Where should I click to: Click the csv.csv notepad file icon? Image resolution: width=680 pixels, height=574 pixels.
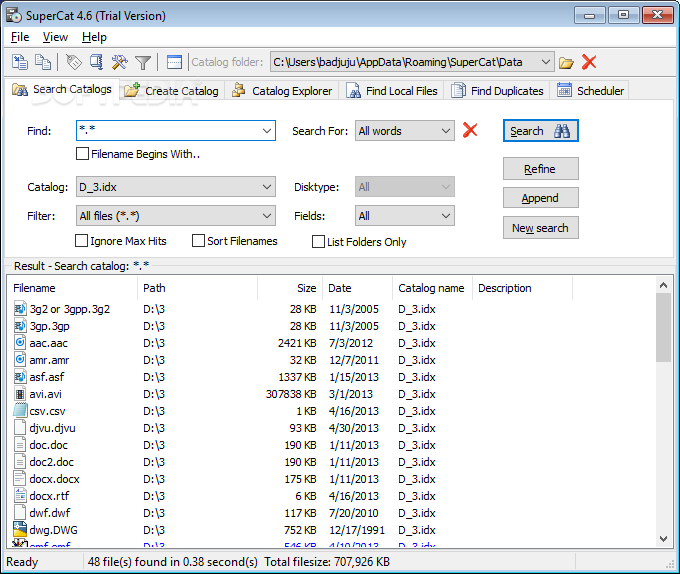point(20,411)
